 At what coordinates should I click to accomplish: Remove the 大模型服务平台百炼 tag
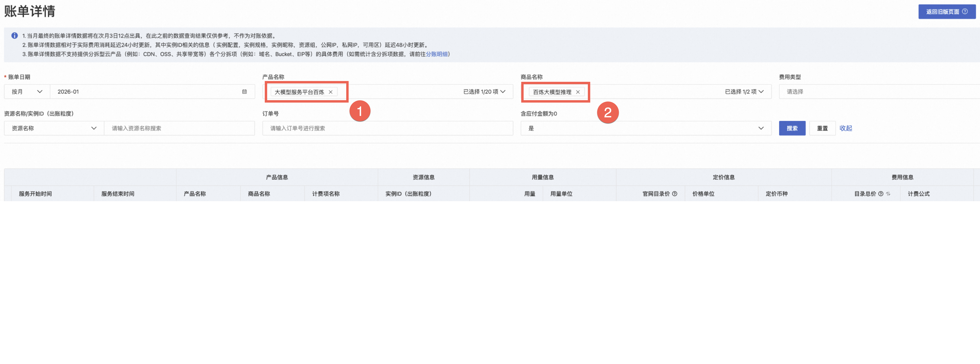pyautogui.click(x=331, y=92)
